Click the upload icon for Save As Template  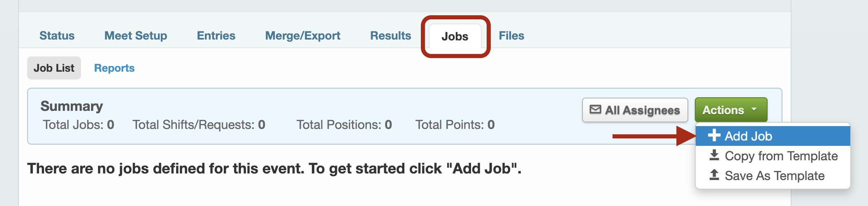pos(715,175)
